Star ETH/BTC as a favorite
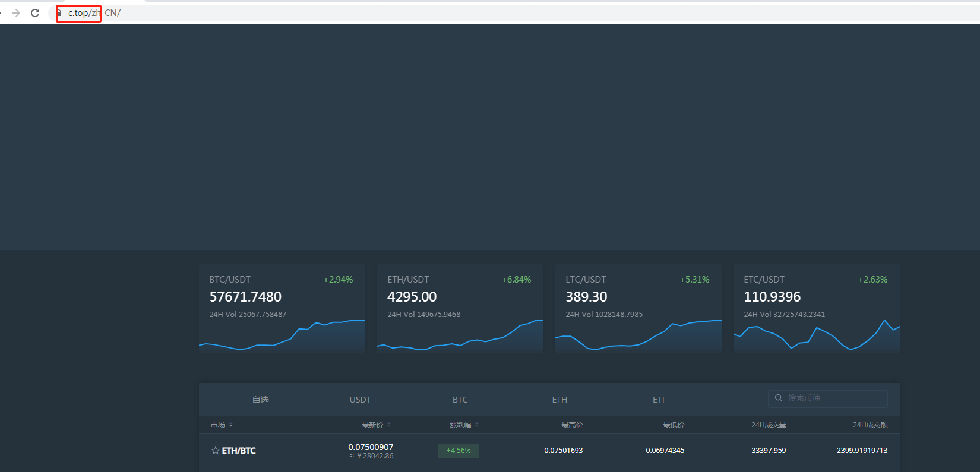Image resolution: width=980 pixels, height=472 pixels. (216, 451)
